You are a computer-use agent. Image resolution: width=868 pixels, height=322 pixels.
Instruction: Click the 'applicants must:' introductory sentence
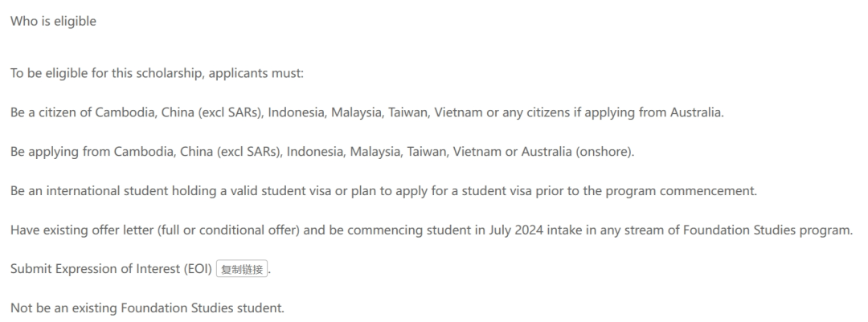(x=158, y=74)
